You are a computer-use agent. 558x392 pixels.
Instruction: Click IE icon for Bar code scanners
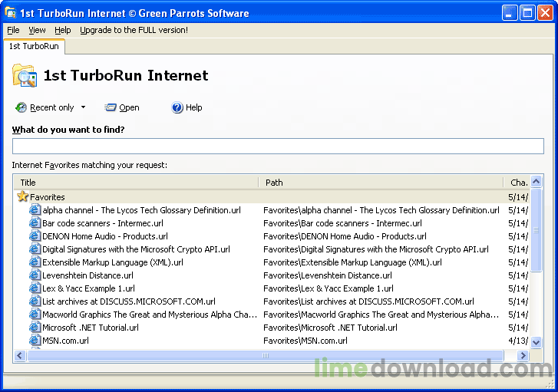[35, 223]
